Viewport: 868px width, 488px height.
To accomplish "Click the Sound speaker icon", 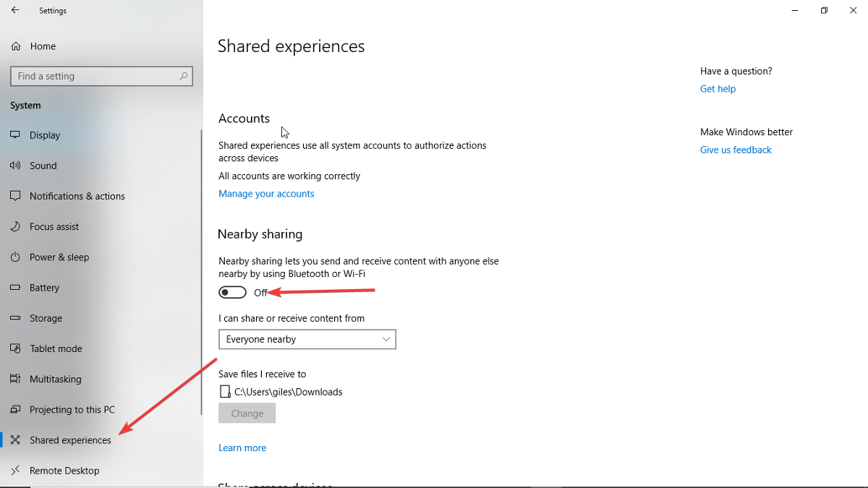I will 15,166.
